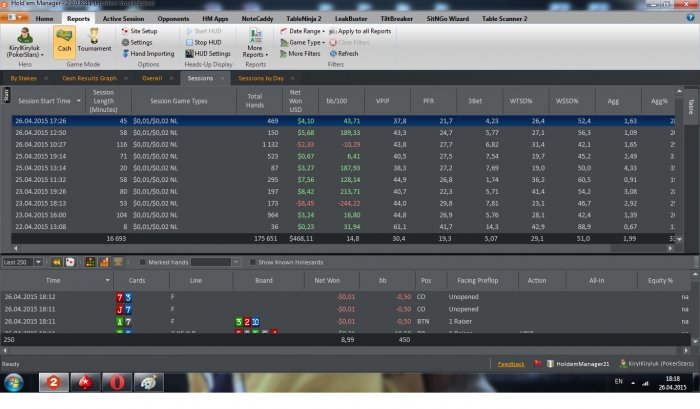Click HoldemManager21 database in status bar
Viewport: 700px width, 409px height.
point(578,364)
